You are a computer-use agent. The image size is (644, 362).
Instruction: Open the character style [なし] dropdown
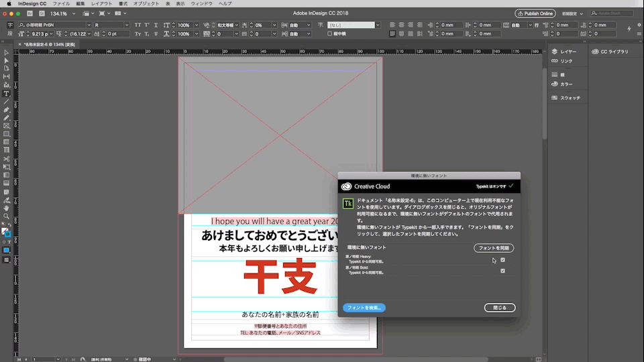point(378,25)
